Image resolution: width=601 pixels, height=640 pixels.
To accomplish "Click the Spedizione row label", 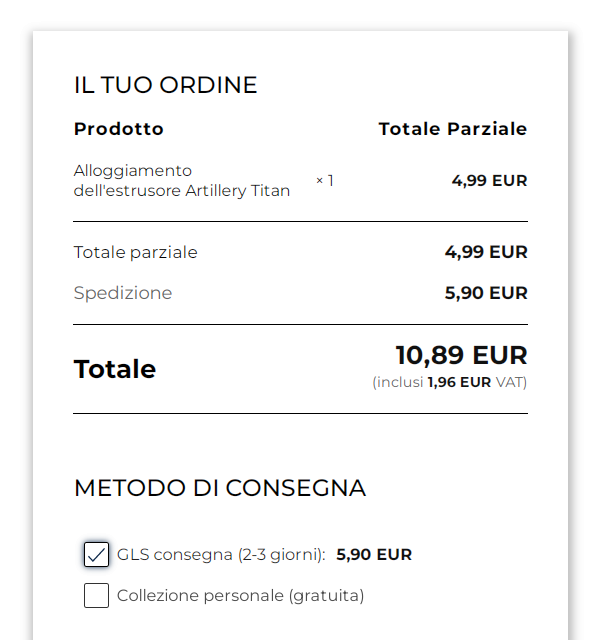I will coord(122,293).
